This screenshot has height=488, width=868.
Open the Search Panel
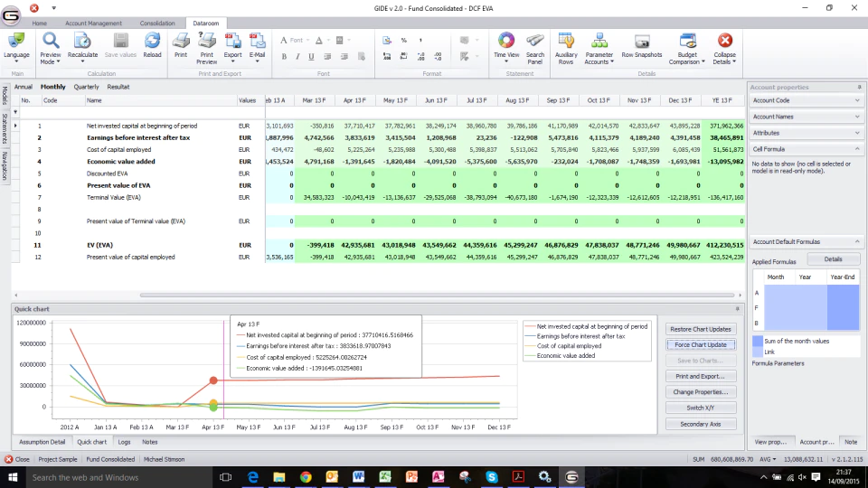[x=534, y=48]
